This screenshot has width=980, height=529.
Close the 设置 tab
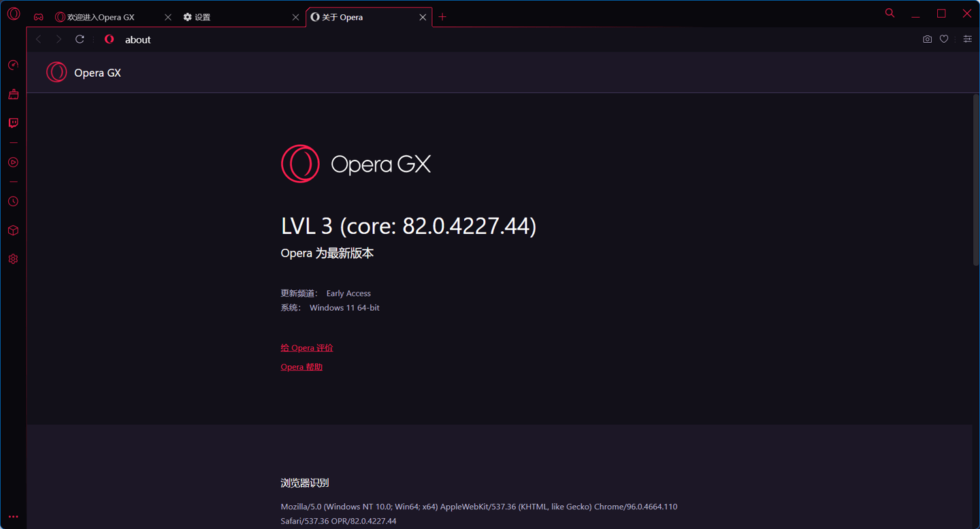[x=295, y=17]
